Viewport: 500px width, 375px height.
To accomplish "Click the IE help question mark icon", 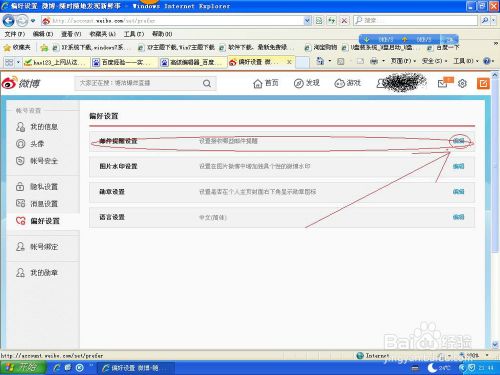I will tap(487, 61).
